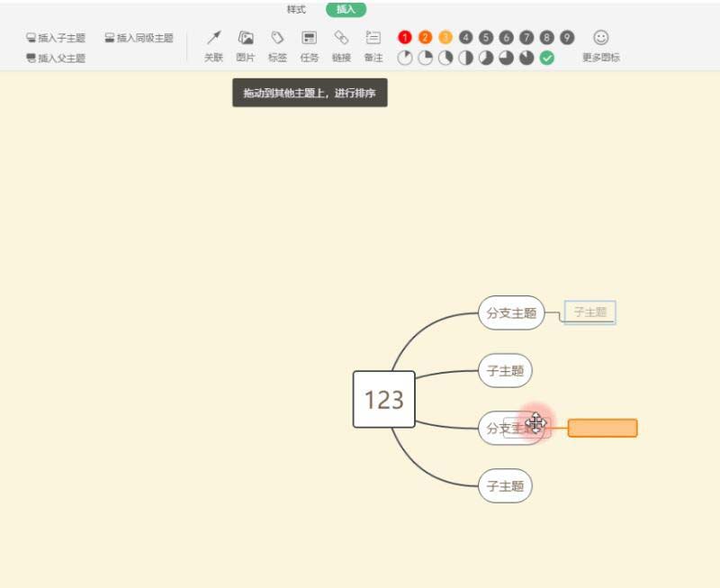Insert a picture with 图片 icon

point(245,38)
